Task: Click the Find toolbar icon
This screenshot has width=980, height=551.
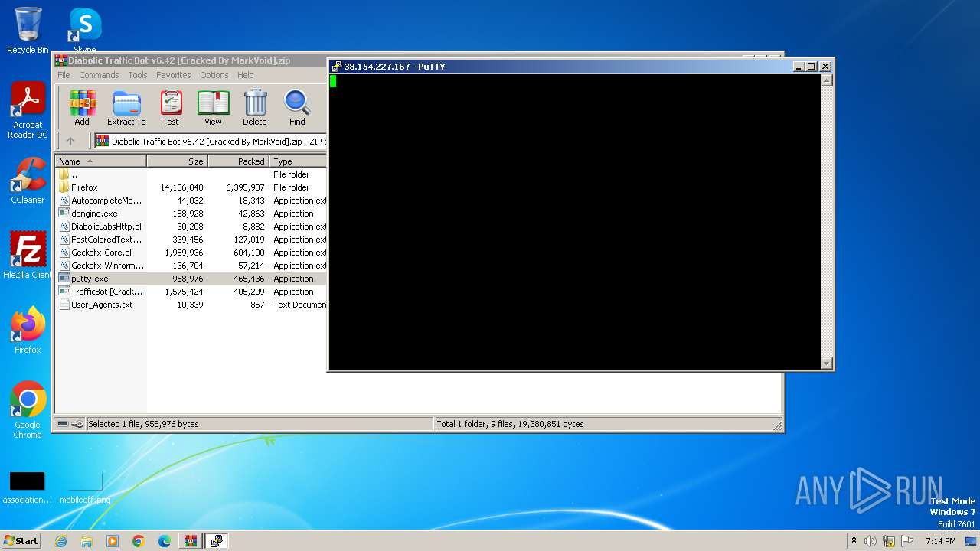Action: point(297,108)
